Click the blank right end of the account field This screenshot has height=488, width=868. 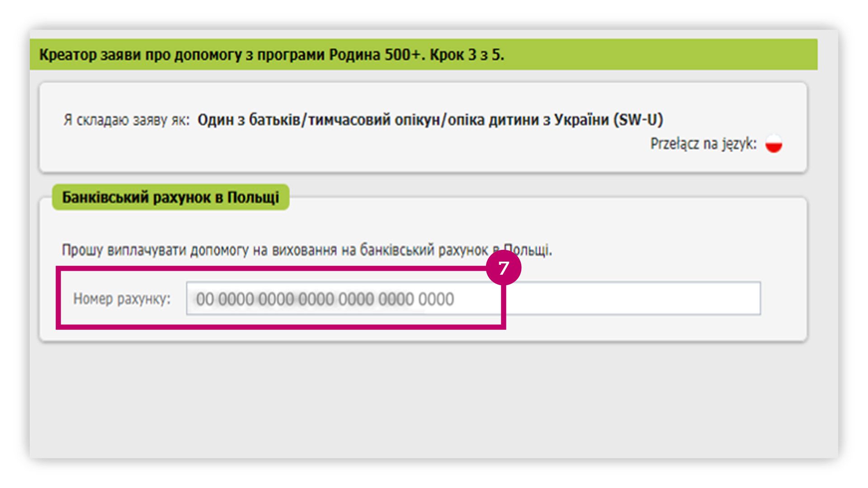(x=678, y=299)
